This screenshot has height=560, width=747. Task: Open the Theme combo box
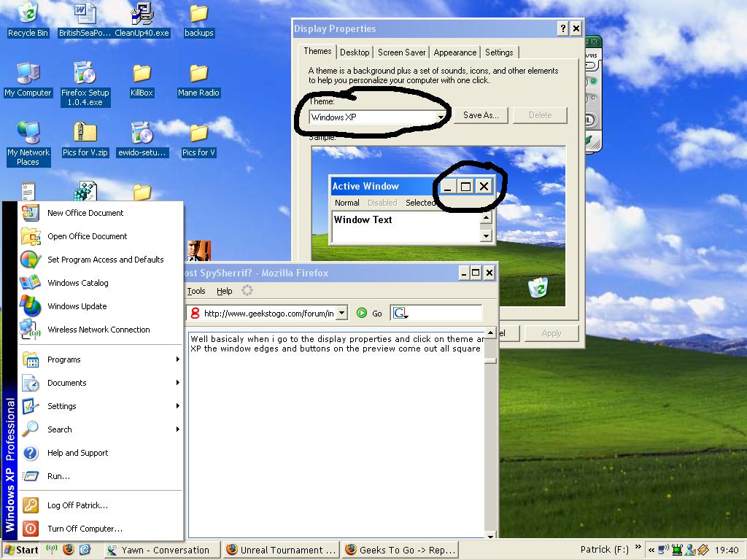[x=378, y=117]
